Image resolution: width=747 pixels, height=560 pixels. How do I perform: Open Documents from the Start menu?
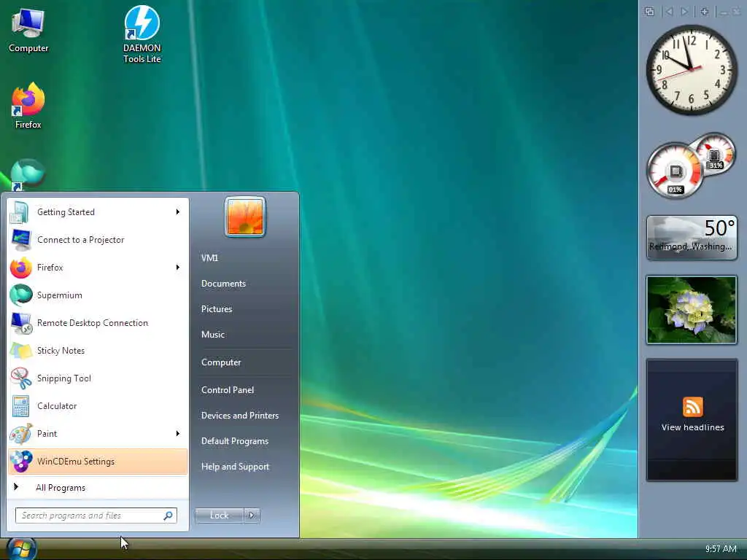tap(223, 284)
